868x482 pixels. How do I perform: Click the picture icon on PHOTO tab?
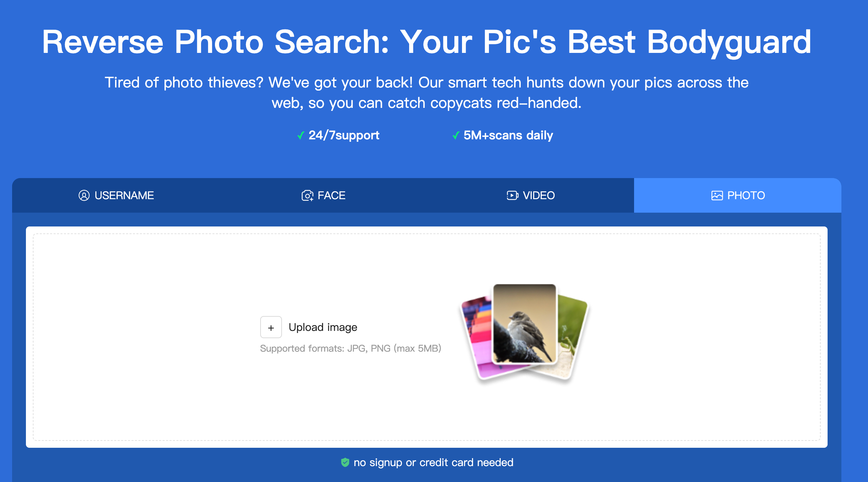tap(717, 195)
